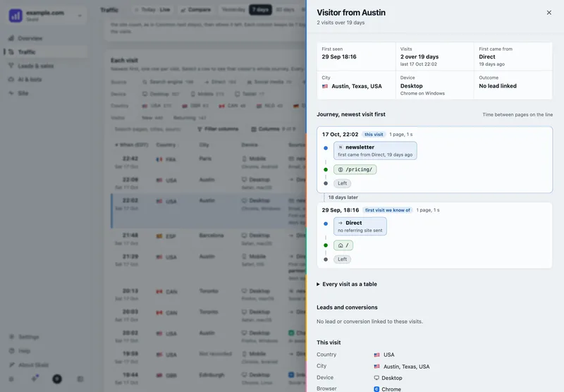Click the Direct source chip in 29 Sep visit

(x=360, y=226)
